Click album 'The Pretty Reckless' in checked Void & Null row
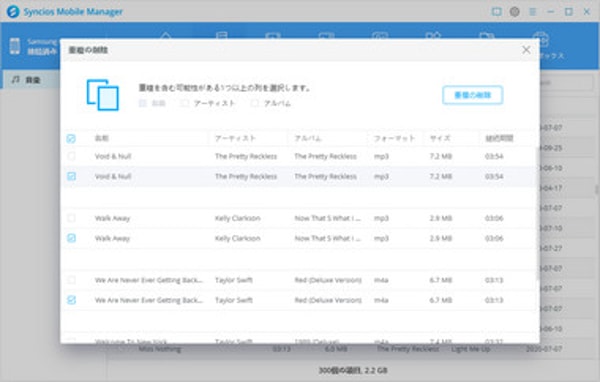Viewport: 600px width, 382px height. click(x=325, y=176)
